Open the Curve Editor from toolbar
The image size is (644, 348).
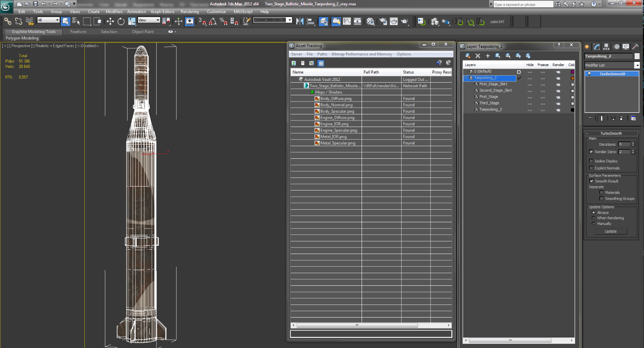click(347, 21)
